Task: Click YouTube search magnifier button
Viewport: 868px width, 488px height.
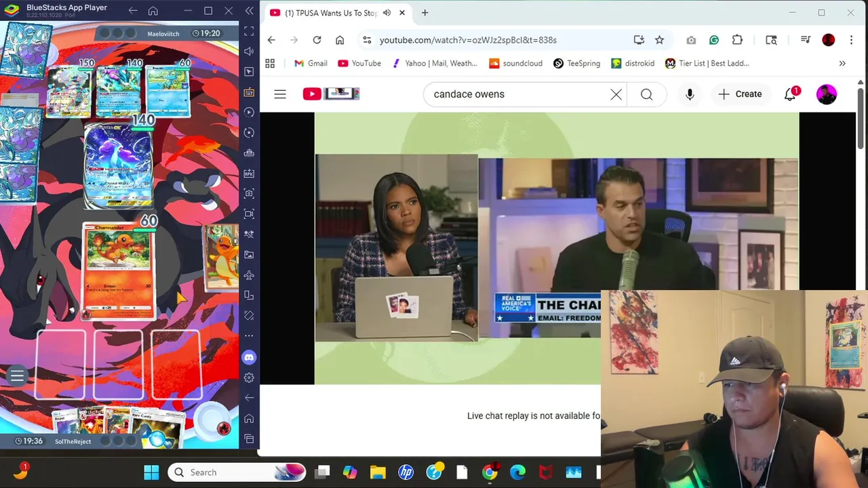Action: coord(646,94)
